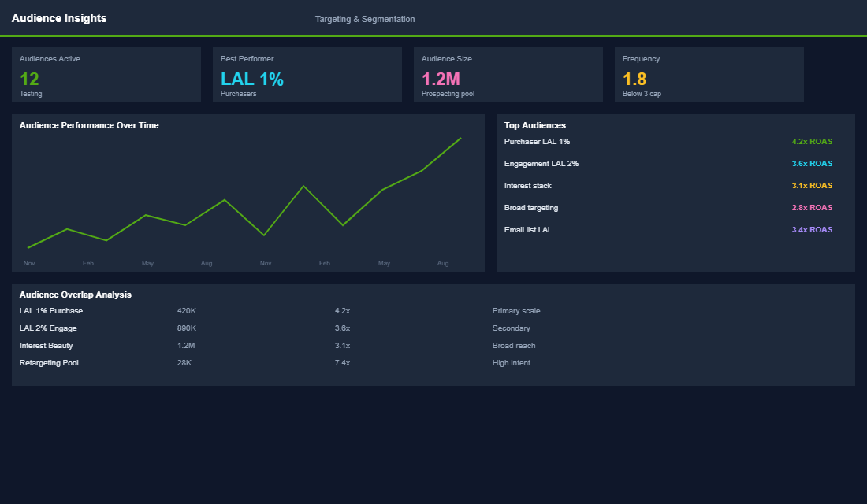Click the Interest stack entry
This screenshot has height=504, width=867.
point(527,185)
